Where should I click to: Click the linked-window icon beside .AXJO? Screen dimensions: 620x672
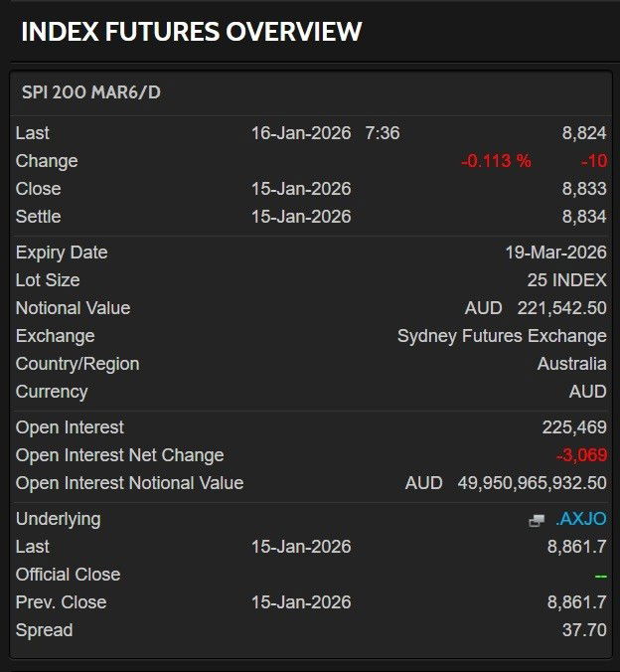pos(537,520)
